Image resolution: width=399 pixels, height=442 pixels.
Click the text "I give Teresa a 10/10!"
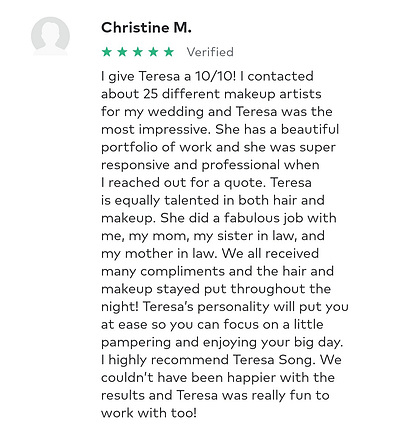pos(168,76)
